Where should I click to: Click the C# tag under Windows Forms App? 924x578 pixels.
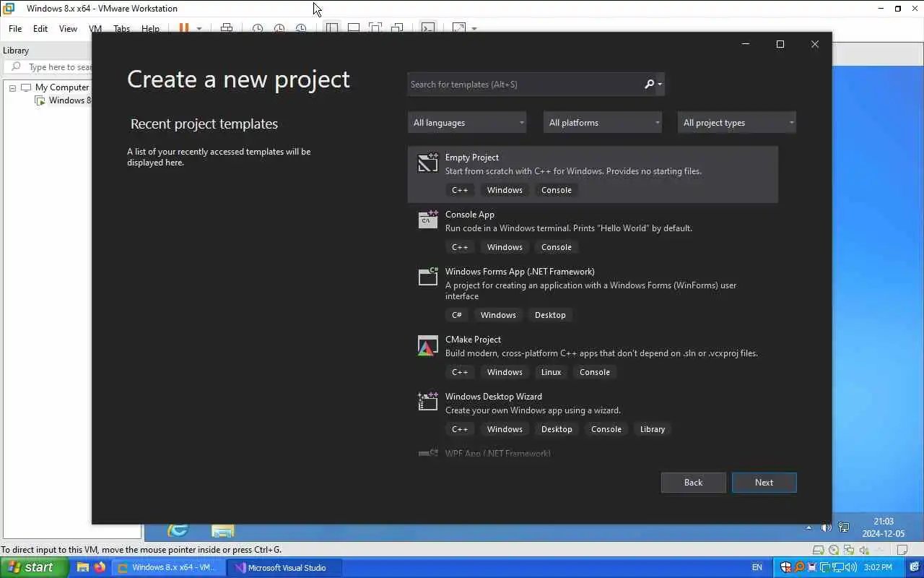pos(457,315)
